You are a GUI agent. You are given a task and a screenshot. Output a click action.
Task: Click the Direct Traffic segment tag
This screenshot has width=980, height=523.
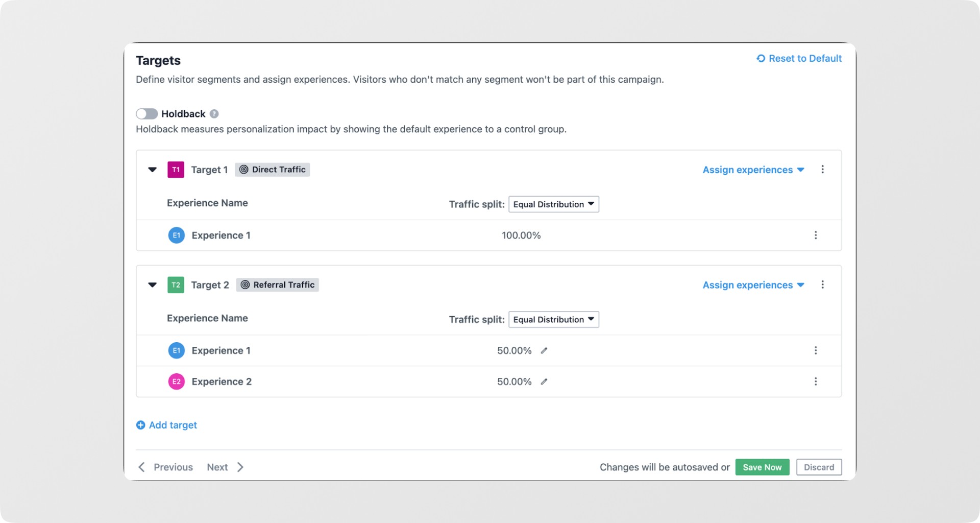click(273, 170)
